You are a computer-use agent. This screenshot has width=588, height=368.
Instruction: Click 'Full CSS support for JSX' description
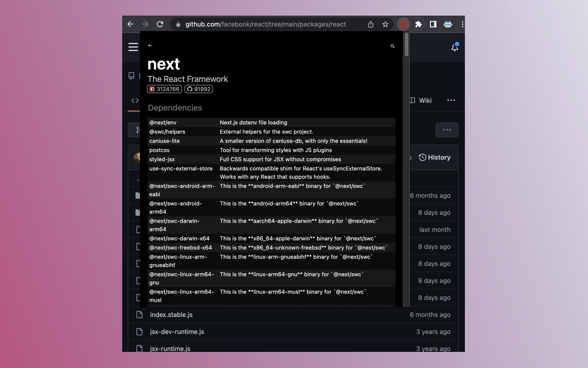(x=281, y=159)
